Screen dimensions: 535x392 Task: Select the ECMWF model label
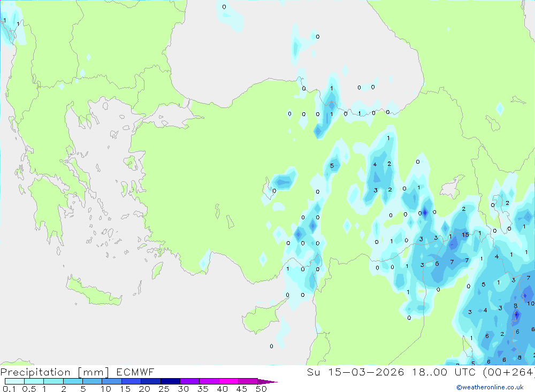tap(135, 372)
